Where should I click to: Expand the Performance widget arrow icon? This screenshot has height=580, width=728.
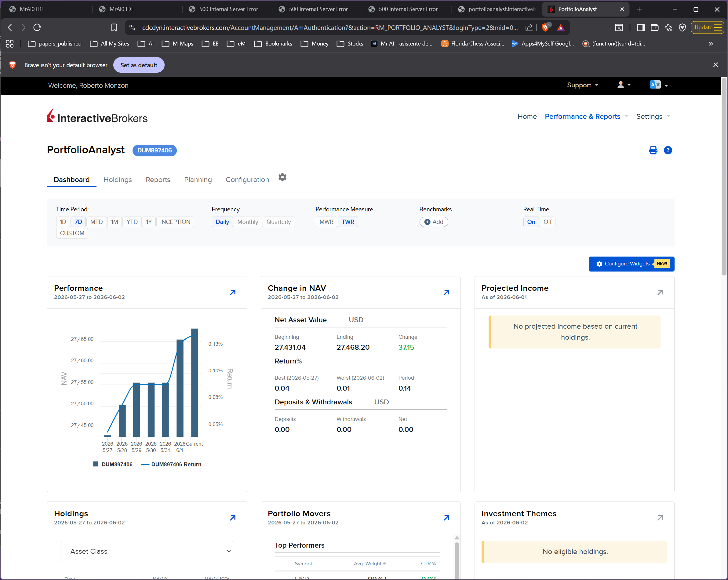click(233, 293)
